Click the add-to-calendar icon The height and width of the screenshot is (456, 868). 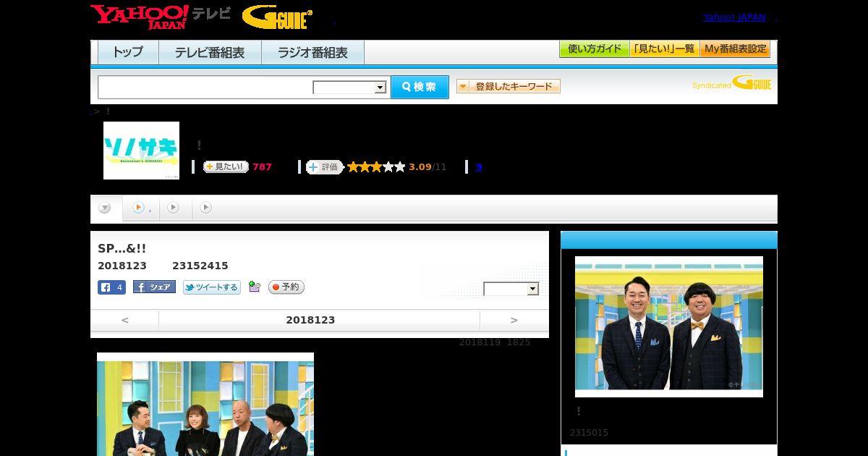pos(254,287)
